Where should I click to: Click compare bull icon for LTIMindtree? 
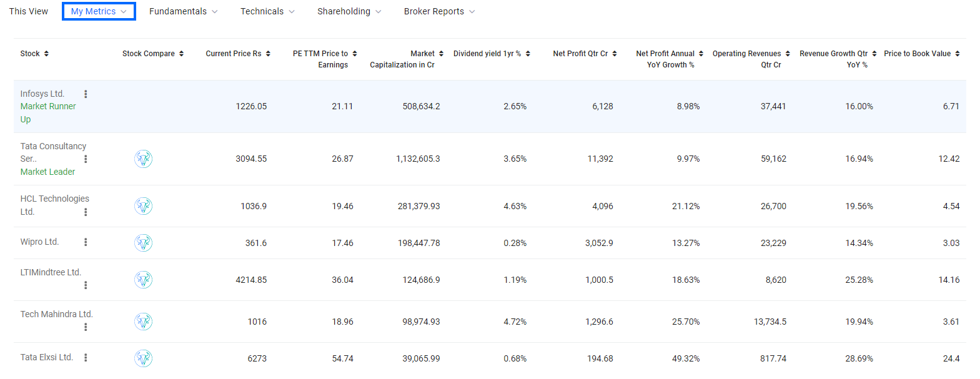pos(143,280)
